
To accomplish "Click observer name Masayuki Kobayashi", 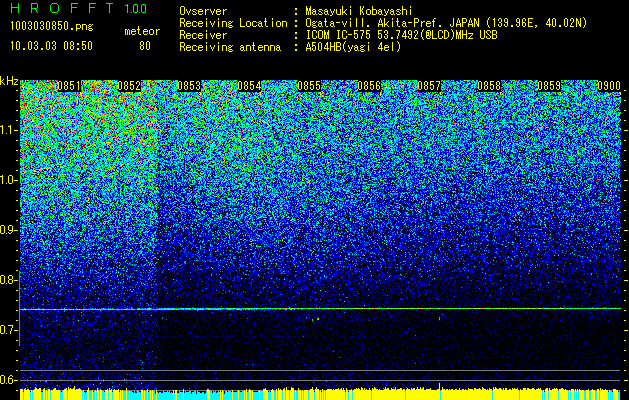I will pyautogui.click(x=359, y=11).
